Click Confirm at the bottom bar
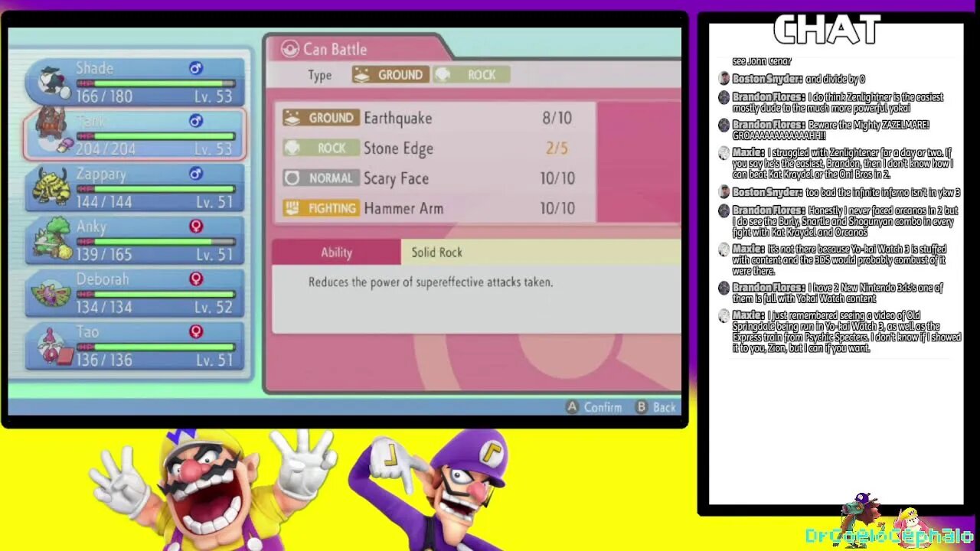Viewport: 980px width, 551px height. click(x=603, y=407)
